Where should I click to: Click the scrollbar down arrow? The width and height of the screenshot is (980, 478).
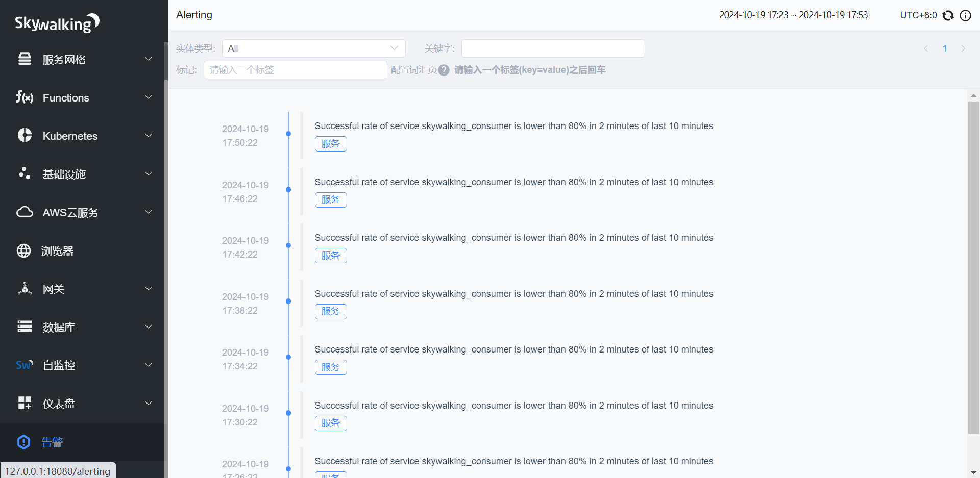tap(973, 473)
